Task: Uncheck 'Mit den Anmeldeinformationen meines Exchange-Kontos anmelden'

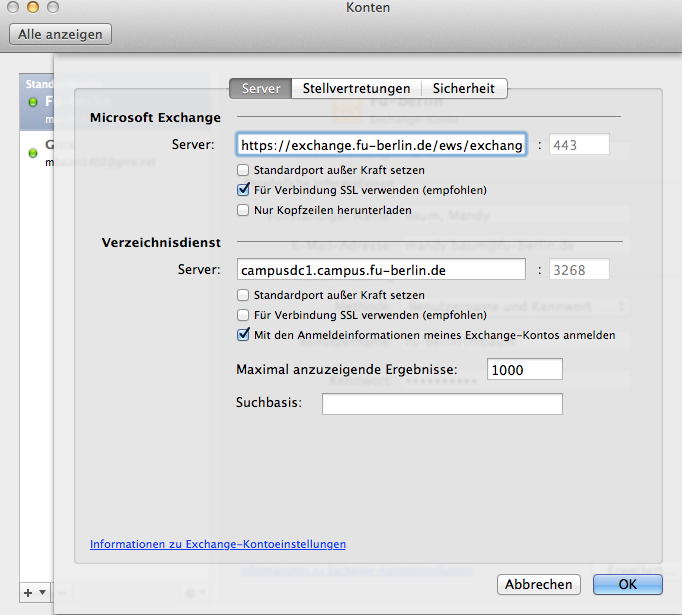Action: pyautogui.click(x=242, y=335)
